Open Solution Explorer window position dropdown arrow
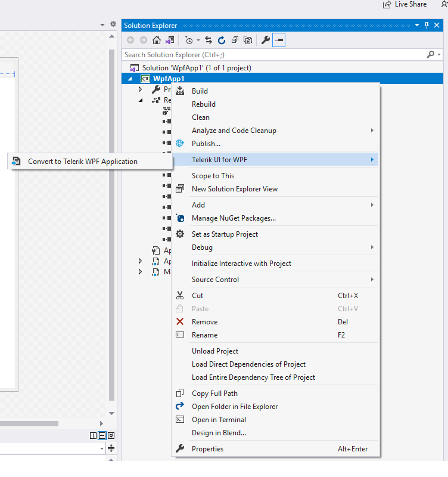The image size is (448, 477). [417, 25]
